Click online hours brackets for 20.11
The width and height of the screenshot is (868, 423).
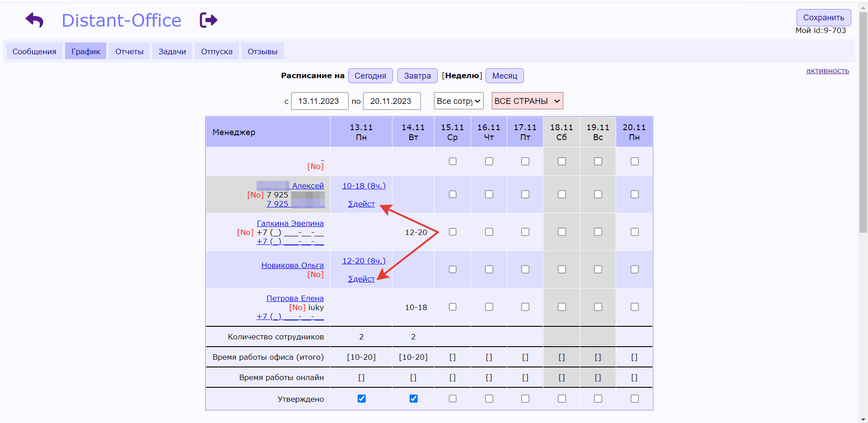click(634, 377)
